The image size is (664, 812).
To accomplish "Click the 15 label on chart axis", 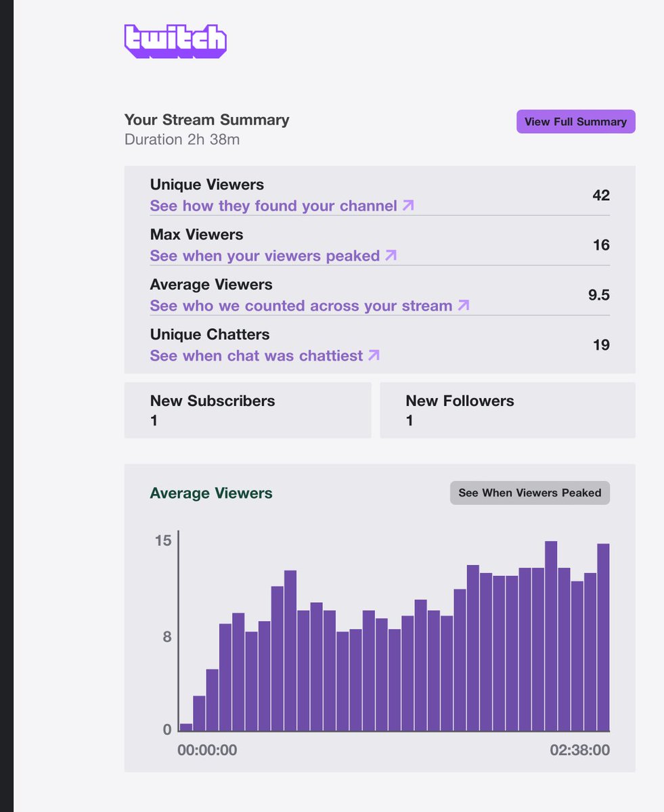I will pos(163,541).
